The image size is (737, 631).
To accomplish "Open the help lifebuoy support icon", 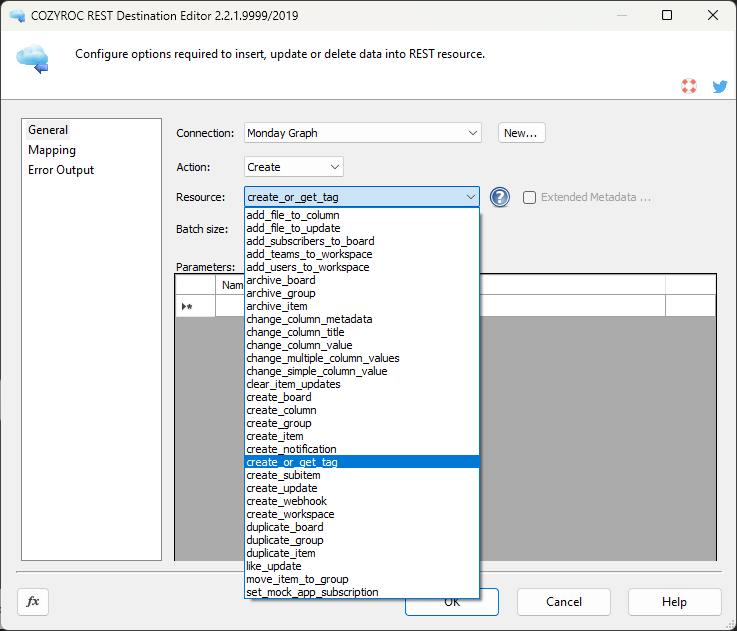I will coord(689,86).
